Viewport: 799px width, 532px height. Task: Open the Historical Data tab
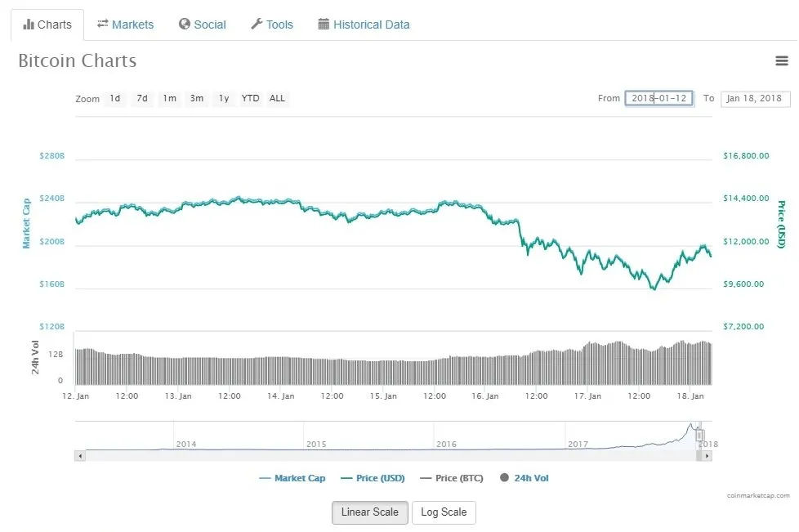(x=364, y=25)
